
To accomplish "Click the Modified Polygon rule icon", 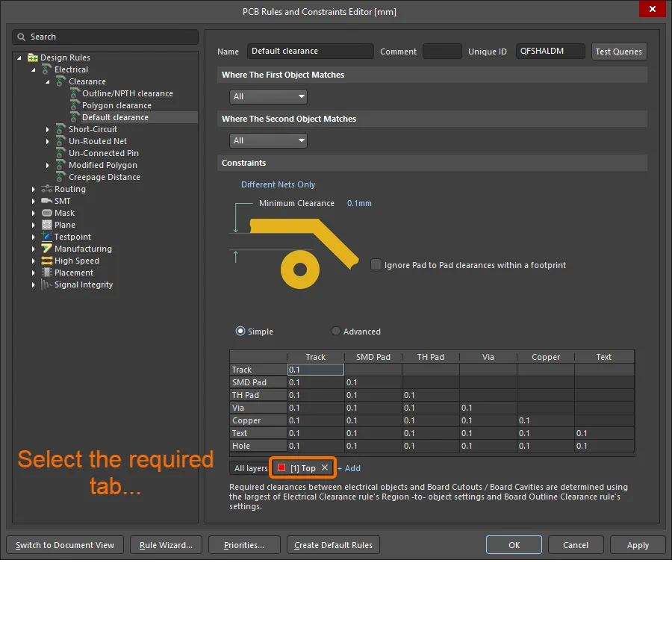I will [x=61, y=165].
